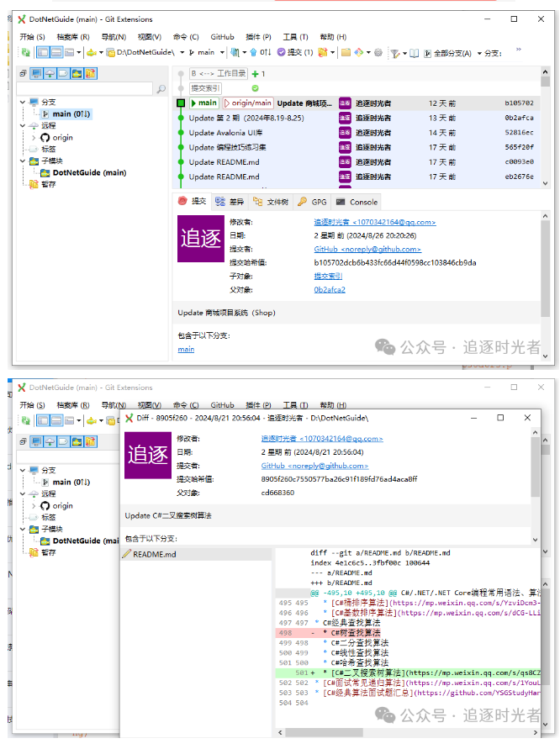Toggle commit info layout button in upper window

56,53
